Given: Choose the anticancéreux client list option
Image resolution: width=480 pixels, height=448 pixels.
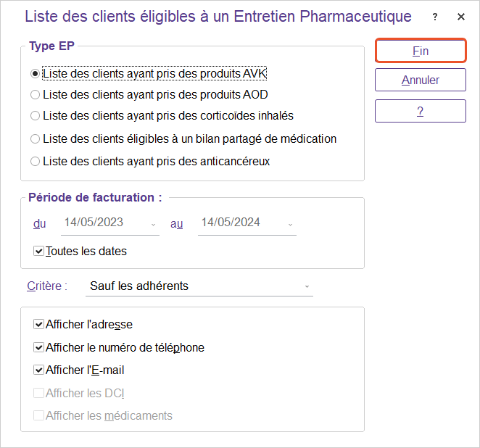Looking at the screenshot, I should [35, 161].
